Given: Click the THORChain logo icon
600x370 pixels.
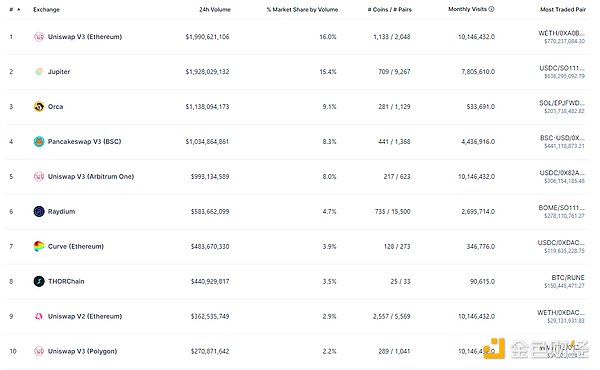Looking at the screenshot, I should pos(39,281).
